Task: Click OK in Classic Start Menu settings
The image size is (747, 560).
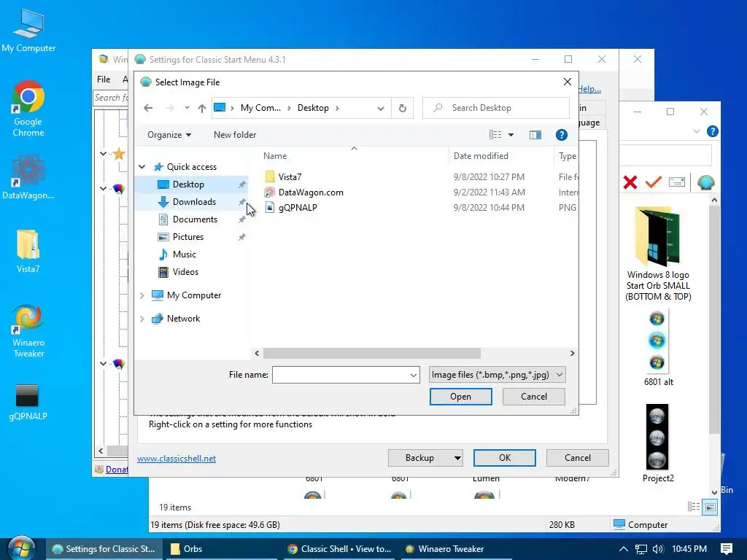Action: tap(505, 458)
